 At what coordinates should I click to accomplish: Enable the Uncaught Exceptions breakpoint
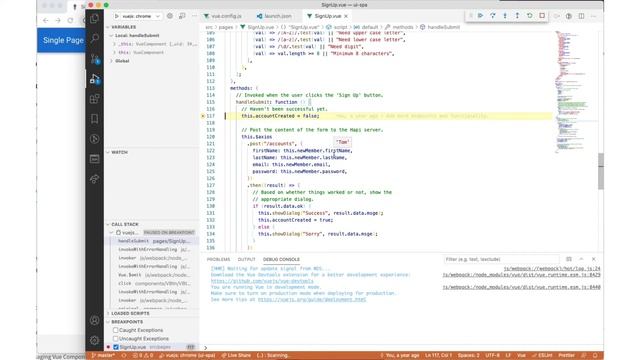pyautogui.click(x=116, y=338)
